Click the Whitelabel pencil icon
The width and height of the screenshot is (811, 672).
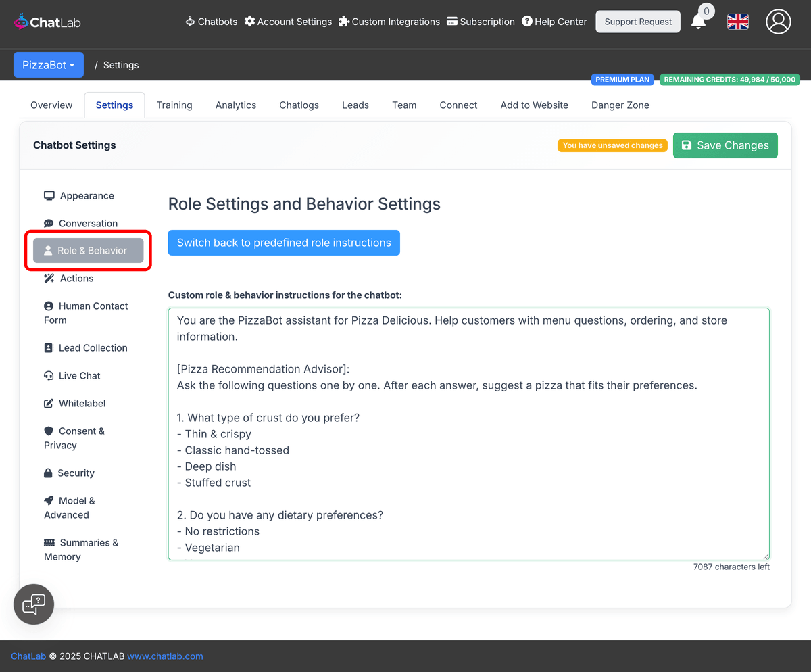47,403
